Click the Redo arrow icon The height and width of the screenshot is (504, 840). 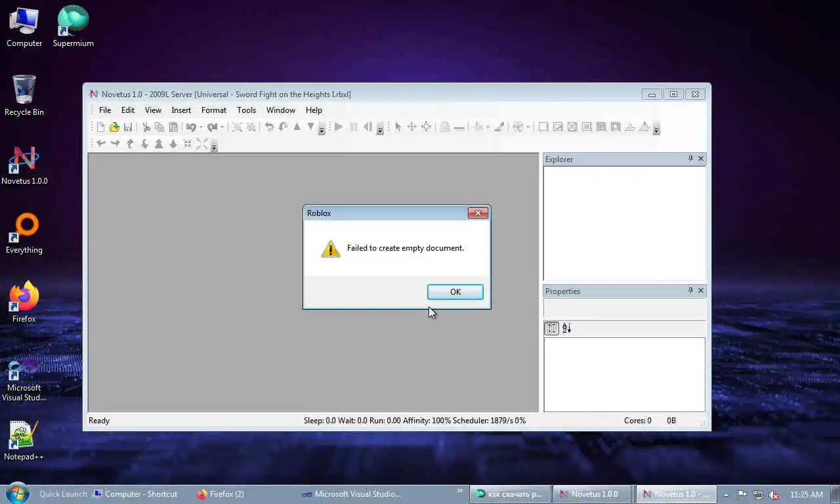212,127
